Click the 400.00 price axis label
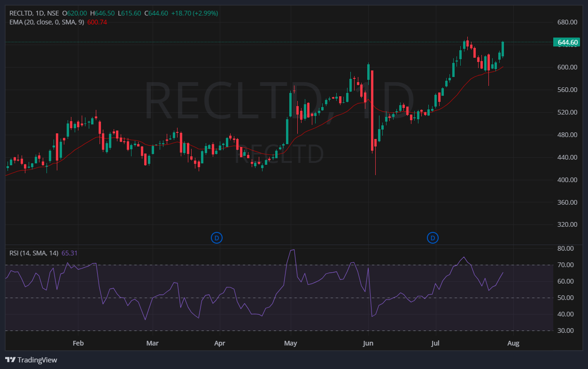 pos(567,180)
